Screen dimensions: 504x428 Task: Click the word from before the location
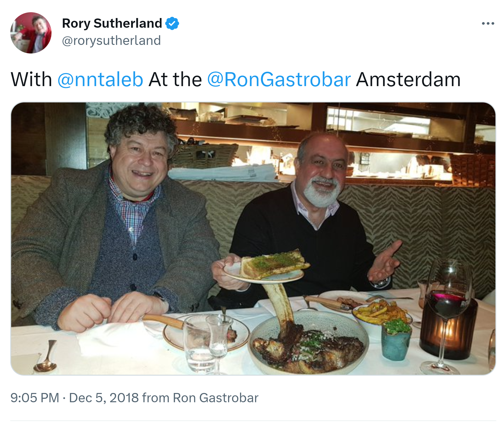(x=155, y=398)
